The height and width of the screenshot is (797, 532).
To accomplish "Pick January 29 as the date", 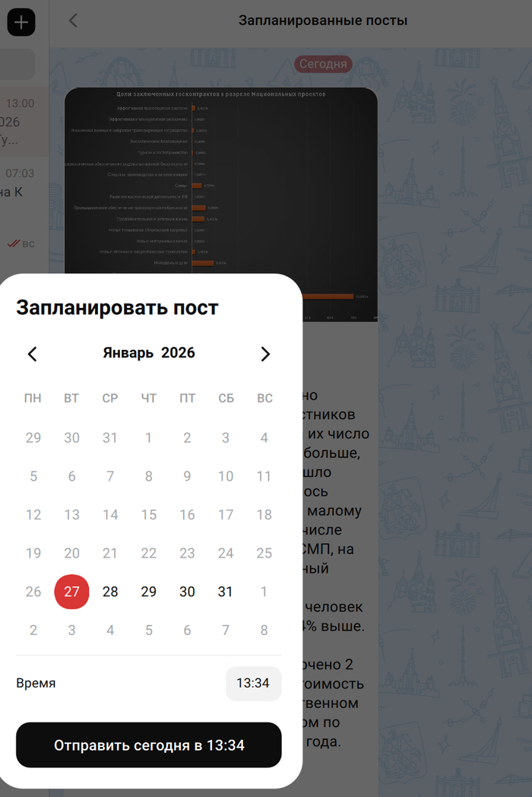I will (x=149, y=592).
